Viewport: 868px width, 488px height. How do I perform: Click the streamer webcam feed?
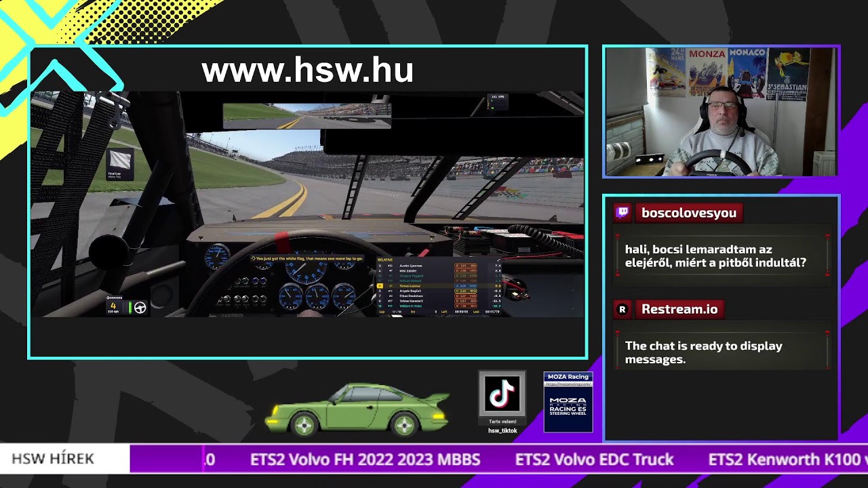[x=721, y=112]
